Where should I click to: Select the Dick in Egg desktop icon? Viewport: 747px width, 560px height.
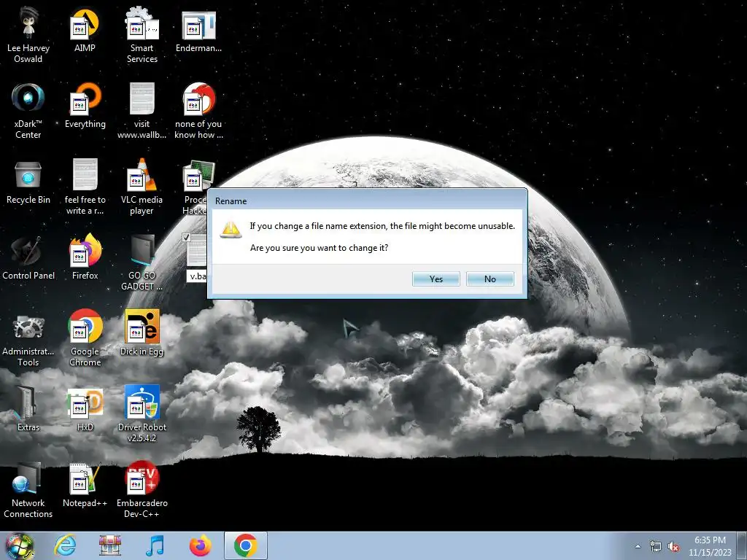[142, 333]
